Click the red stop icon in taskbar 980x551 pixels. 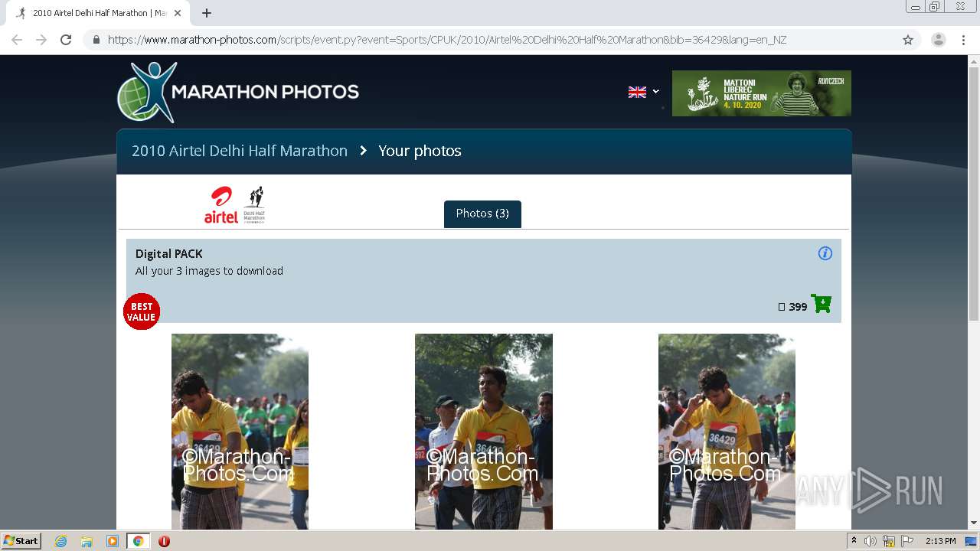[164, 541]
